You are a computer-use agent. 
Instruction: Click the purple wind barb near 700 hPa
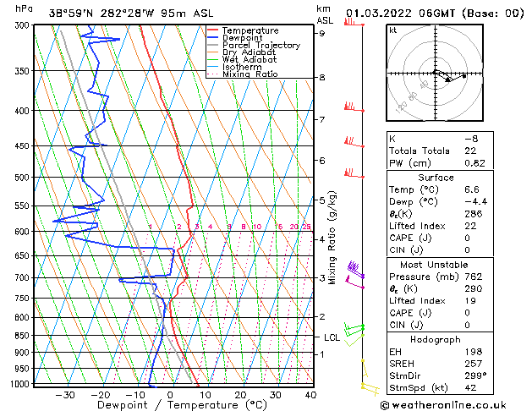coord(355,270)
